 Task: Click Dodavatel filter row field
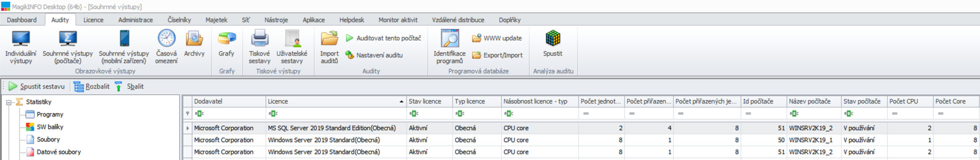(x=229, y=114)
